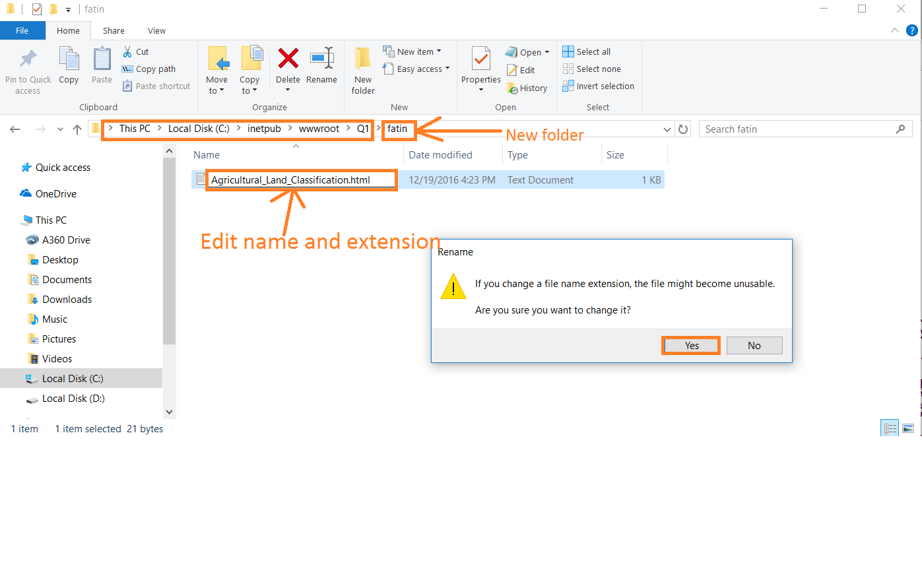Open Pictures in navigation pane
Viewport: 922px width, 588px height.
click(x=59, y=339)
